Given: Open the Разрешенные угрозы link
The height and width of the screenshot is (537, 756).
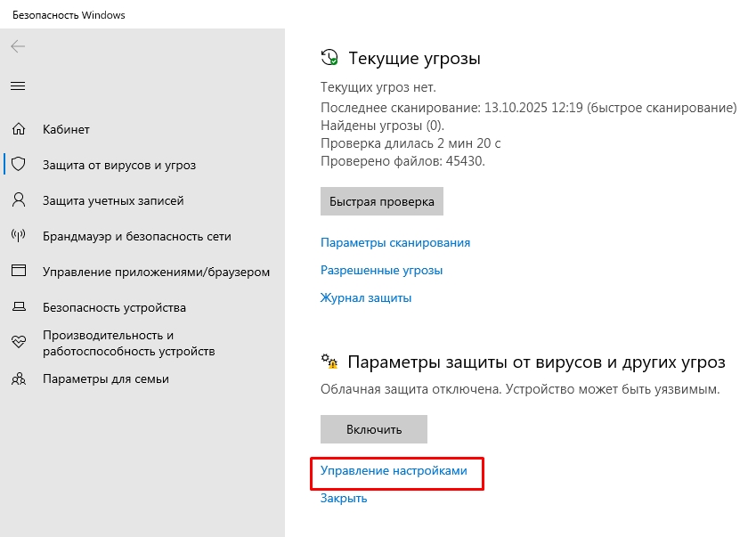Looking at the screenshot, I should [x=381, y=270].
